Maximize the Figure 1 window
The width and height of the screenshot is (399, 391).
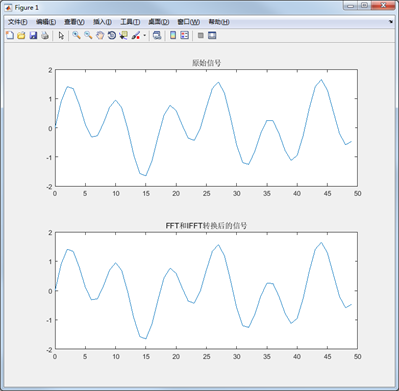(364, 5)
